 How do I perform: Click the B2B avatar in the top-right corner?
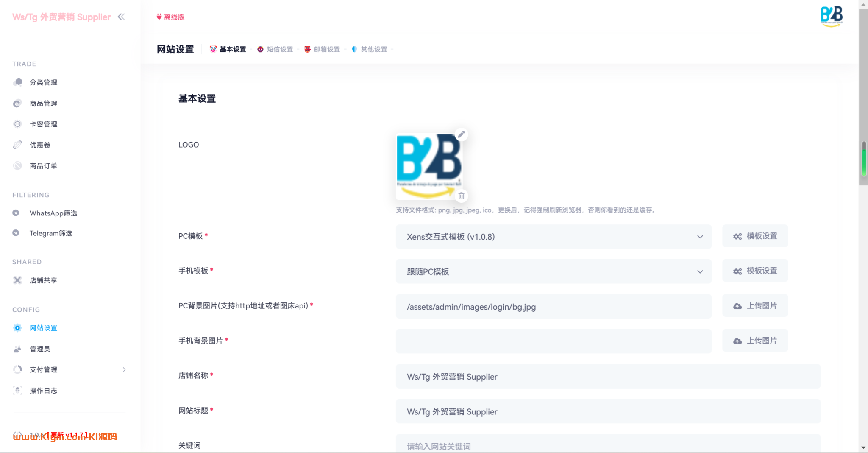pos(832,17)
